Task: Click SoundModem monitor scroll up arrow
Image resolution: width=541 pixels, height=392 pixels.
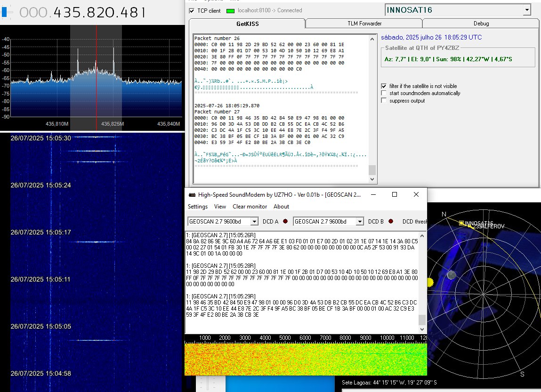Action: click(x=422, y=236)
